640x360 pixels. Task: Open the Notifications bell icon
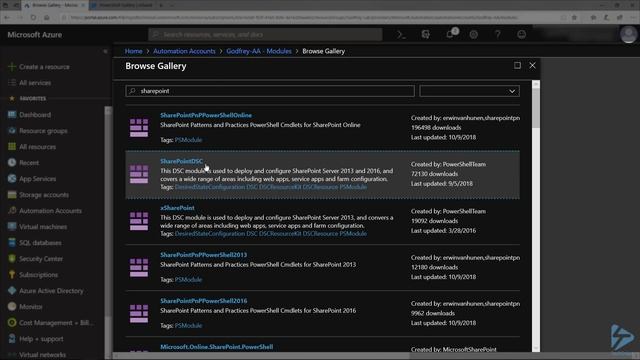[x=450, y=34]
